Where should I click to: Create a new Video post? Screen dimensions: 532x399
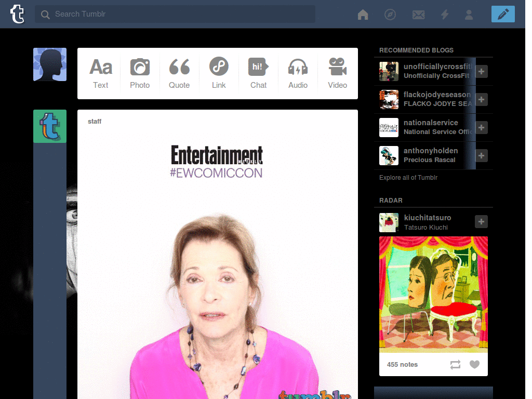[337, 73]
